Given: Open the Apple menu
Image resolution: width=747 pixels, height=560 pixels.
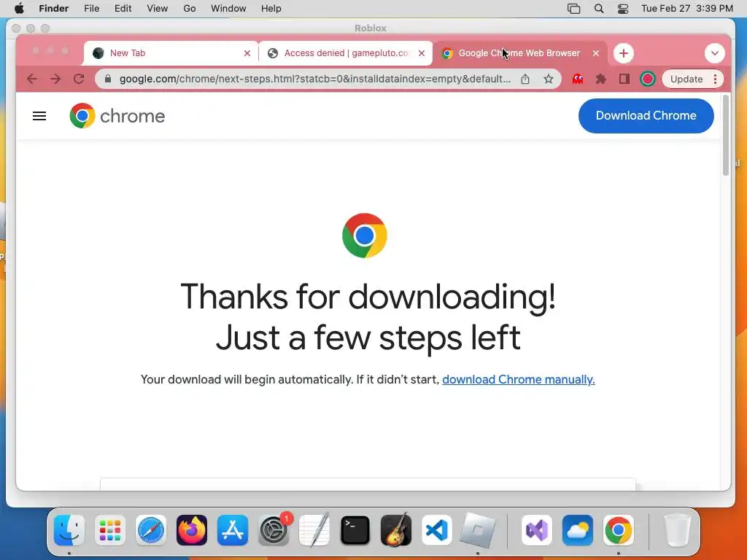Looking at the screenshot, I should (19, 9).
